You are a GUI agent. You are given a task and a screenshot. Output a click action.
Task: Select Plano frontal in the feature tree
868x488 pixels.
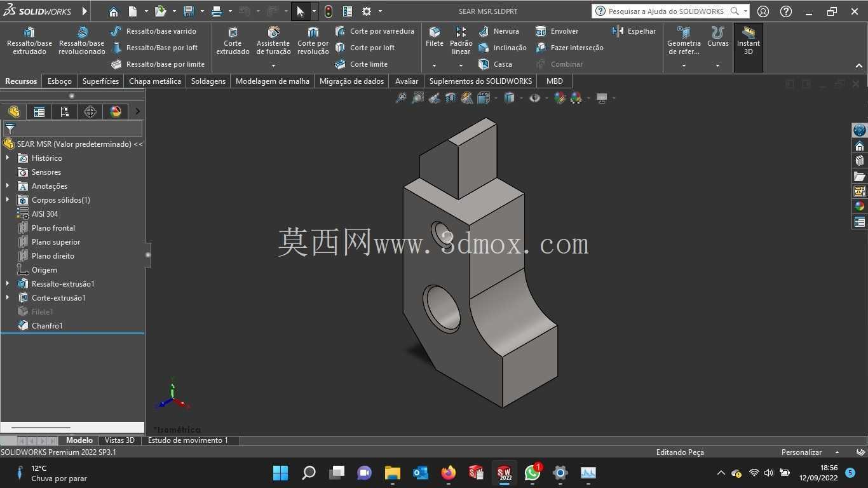pyautogui.click(x=53, y=227)
